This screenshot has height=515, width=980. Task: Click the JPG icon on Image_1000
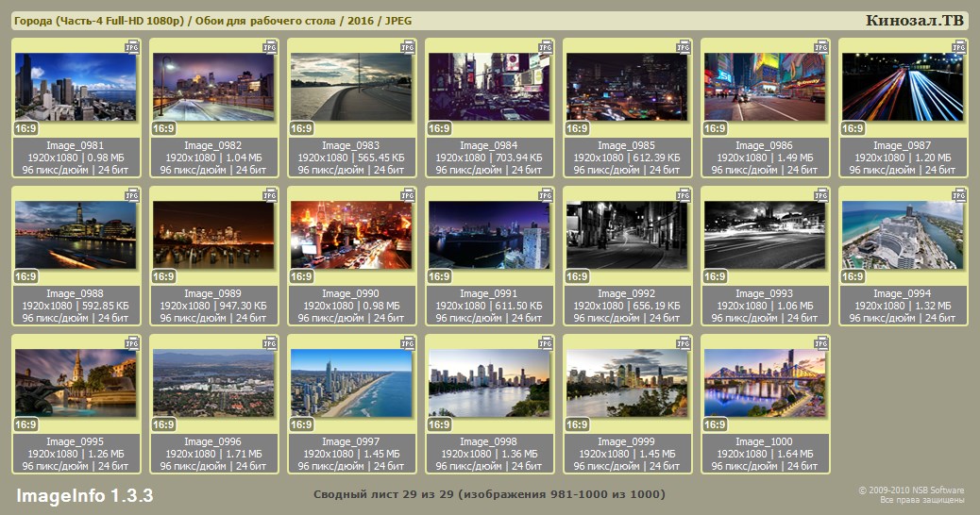point(821,342)
